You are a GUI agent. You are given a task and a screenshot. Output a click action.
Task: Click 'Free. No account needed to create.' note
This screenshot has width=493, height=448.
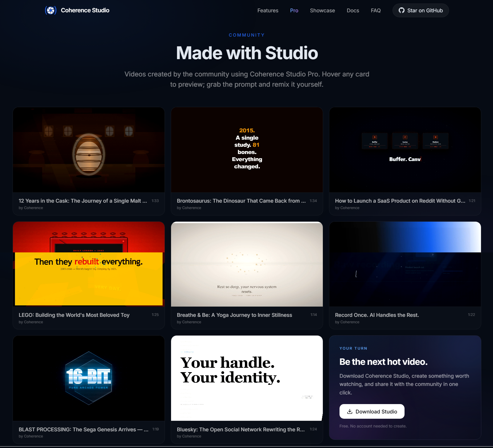click(x=373, y=426)
